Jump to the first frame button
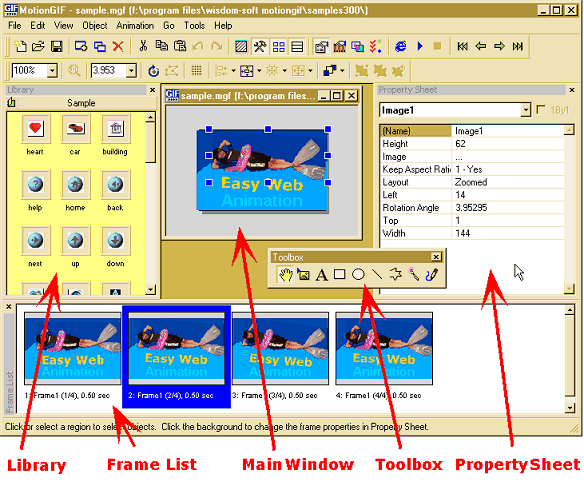 pos(462,47)
